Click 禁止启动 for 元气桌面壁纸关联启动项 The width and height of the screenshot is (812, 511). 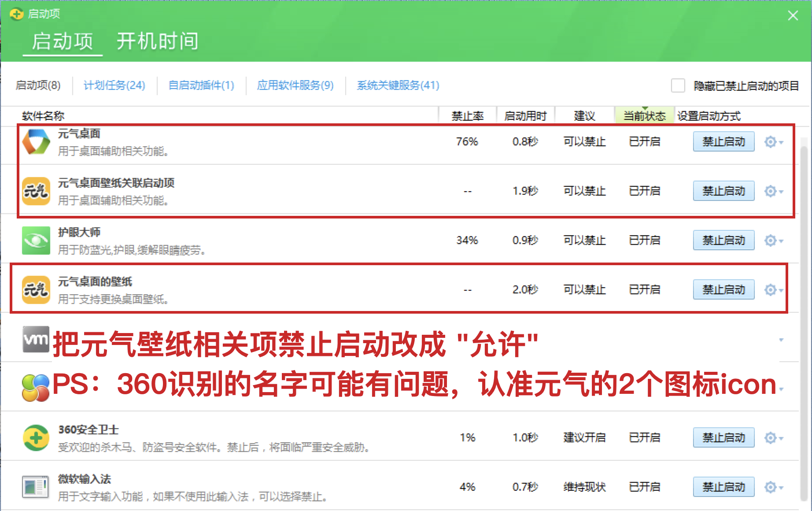723,191
